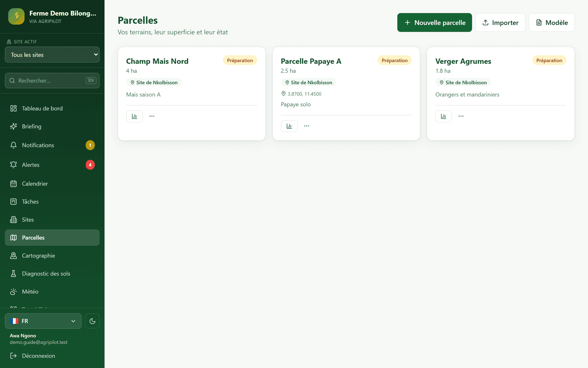
Task: Click the Ferme Demo logo icon
Action: tap(17, 17)
